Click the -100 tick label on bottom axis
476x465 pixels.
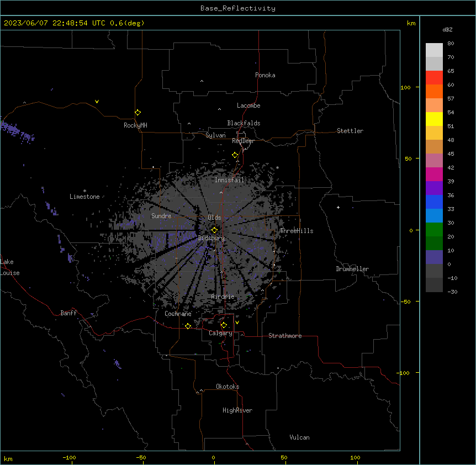point(69,457)
